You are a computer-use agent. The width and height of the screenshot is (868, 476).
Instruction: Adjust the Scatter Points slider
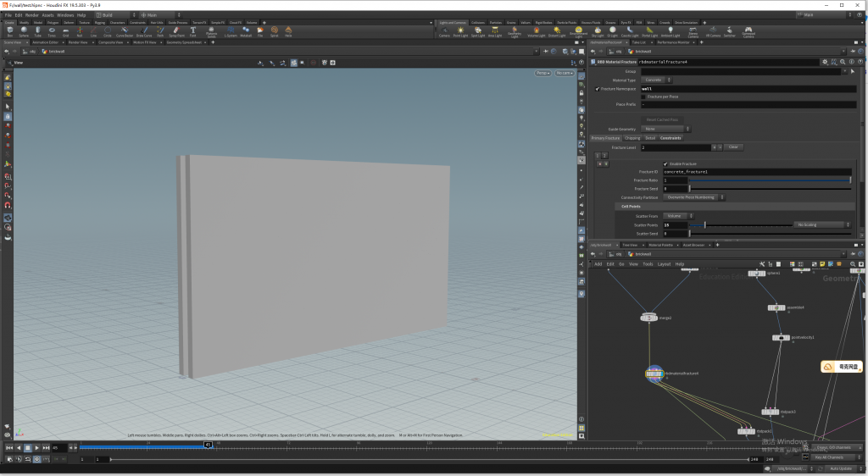click(740, 225)
